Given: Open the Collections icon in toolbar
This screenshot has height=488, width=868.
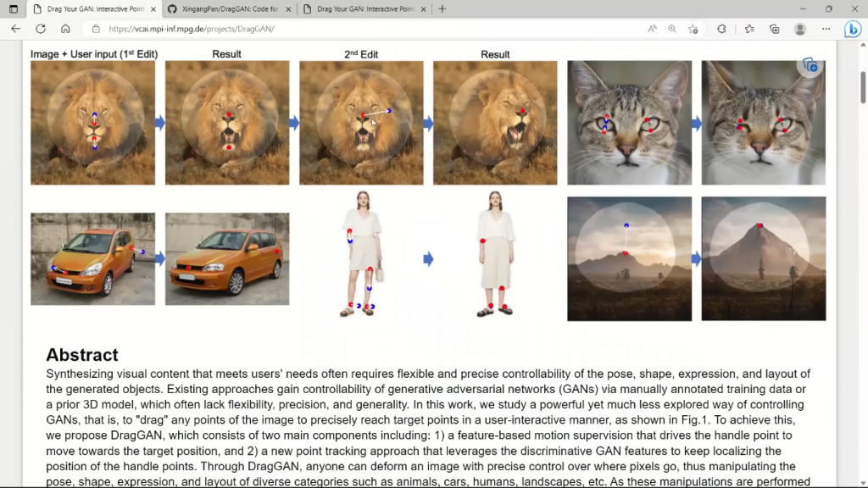Looking at the screenshot, I should pos(775,29).
